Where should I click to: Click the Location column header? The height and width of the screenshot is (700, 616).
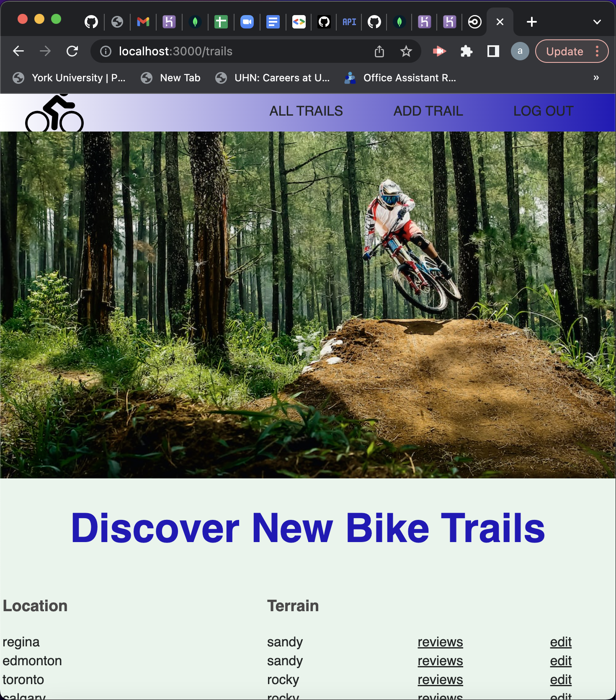pyautogui.click(x=35, y=606)
